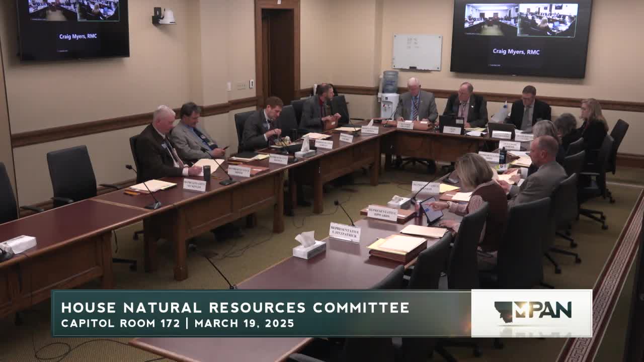Screen dimensions: 644x362
Task: Click Craig Myers, RMC on the left TV
Action: [x=78, y=36]
